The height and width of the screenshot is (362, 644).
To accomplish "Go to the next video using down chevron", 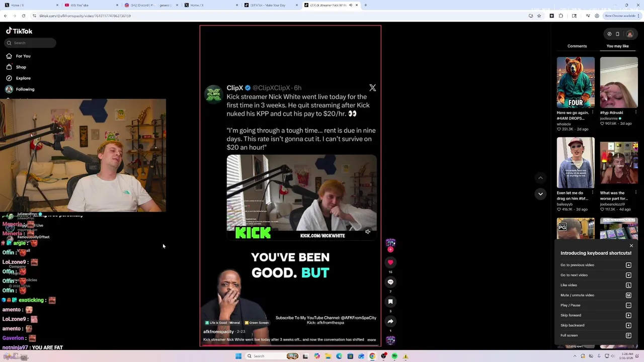I will (540, 194).
